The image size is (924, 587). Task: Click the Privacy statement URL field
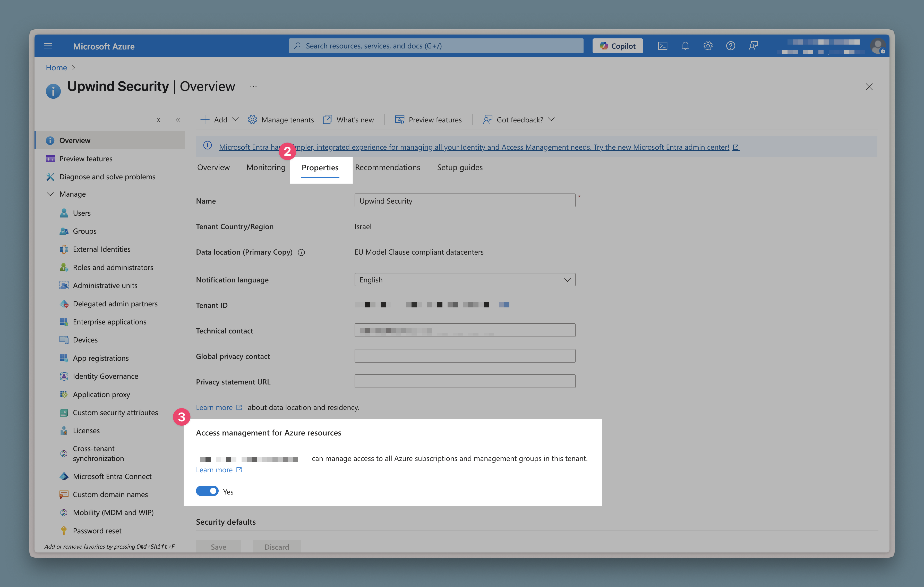465,382
